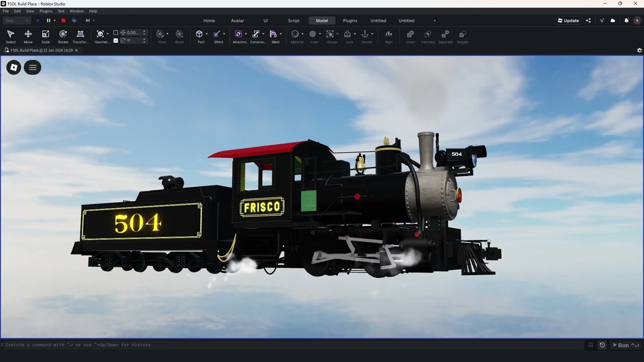
Task: Click the Separate operation icon
Action: (x=445, y=34)
